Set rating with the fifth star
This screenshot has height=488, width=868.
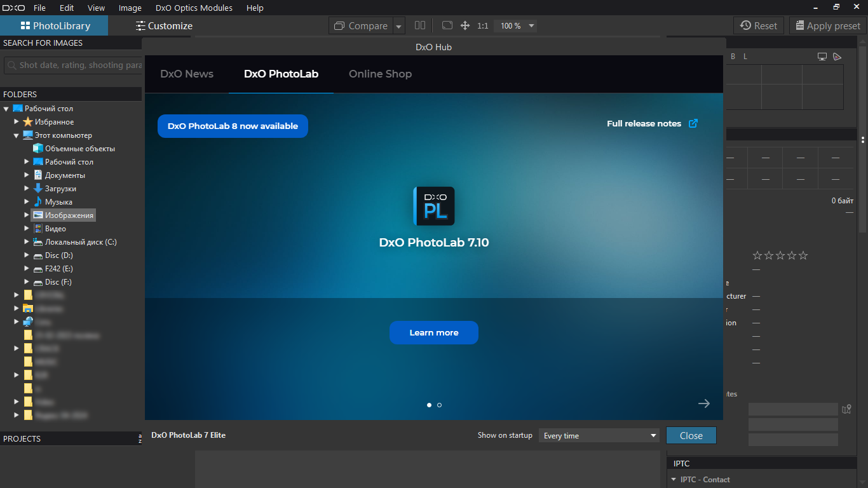click(803, 255)
